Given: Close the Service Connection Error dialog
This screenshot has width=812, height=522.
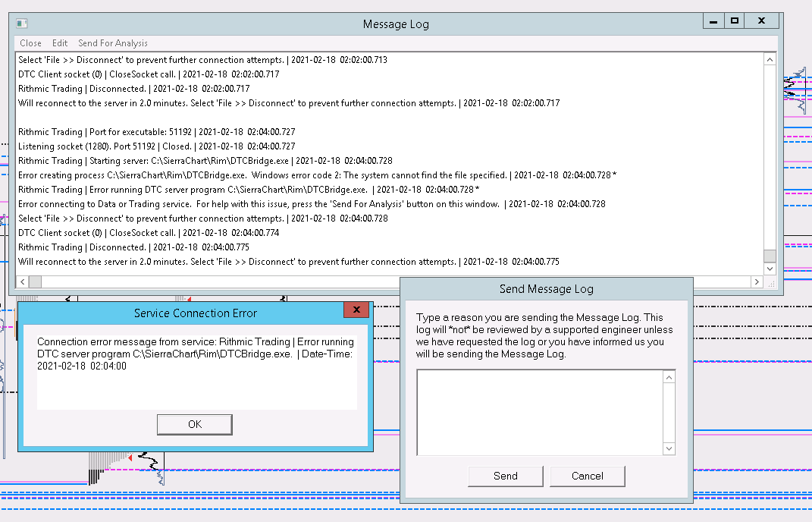Looking at the screenshot, I should click(356, 310).
